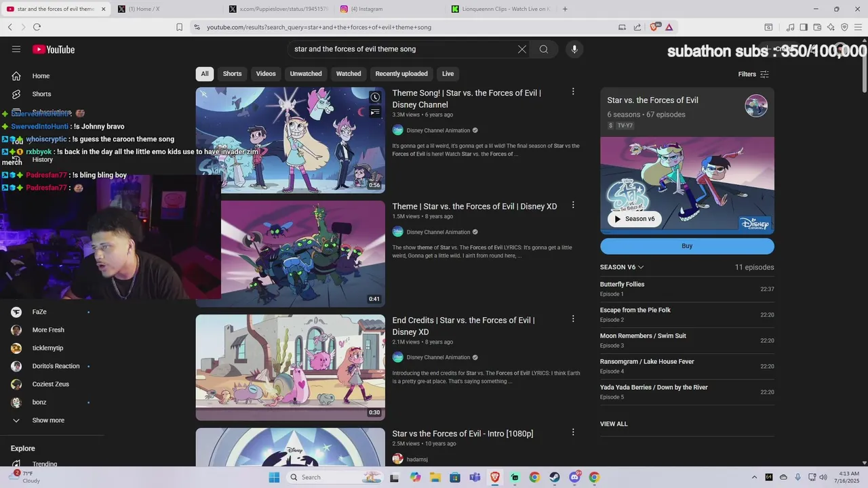Click the YouTube logo
The image size is (868, 488).
[54, 49]
